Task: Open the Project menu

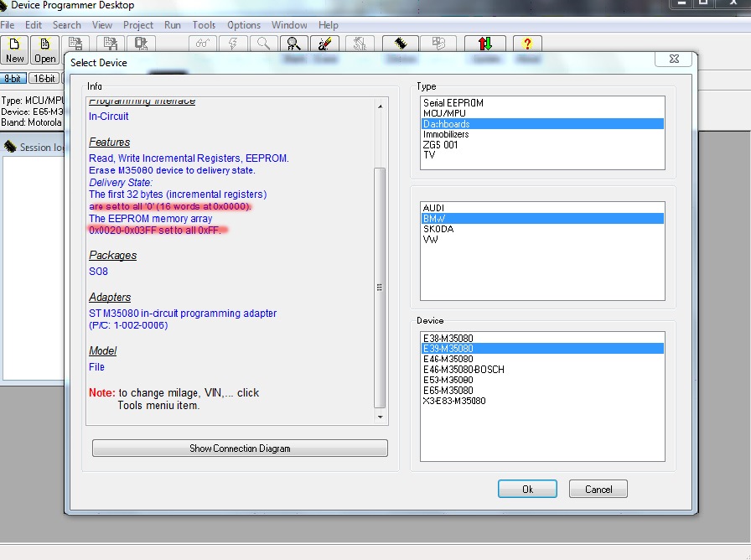Action: tap(138, 25)
